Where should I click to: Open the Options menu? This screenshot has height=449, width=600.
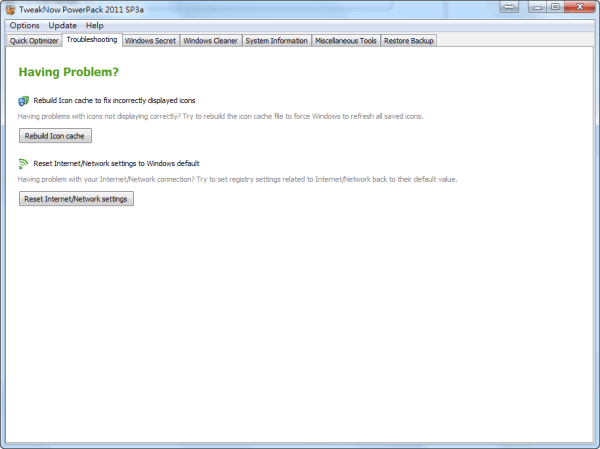point(24,26)
